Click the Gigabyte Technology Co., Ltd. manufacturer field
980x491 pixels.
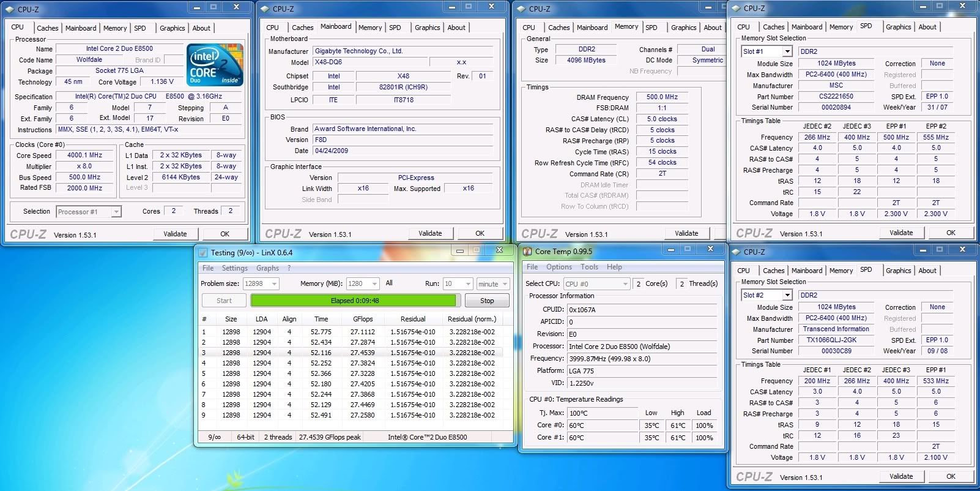tap(403, 51)
